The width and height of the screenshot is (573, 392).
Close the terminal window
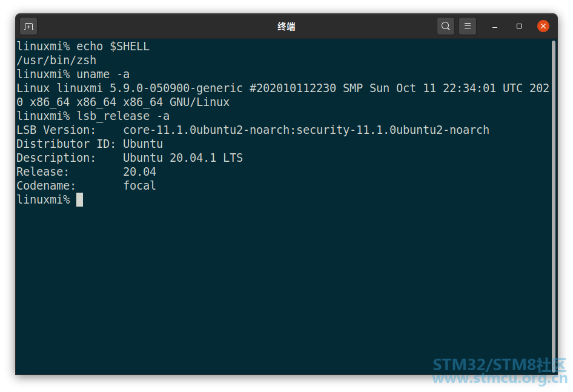(x=543, y=26)
